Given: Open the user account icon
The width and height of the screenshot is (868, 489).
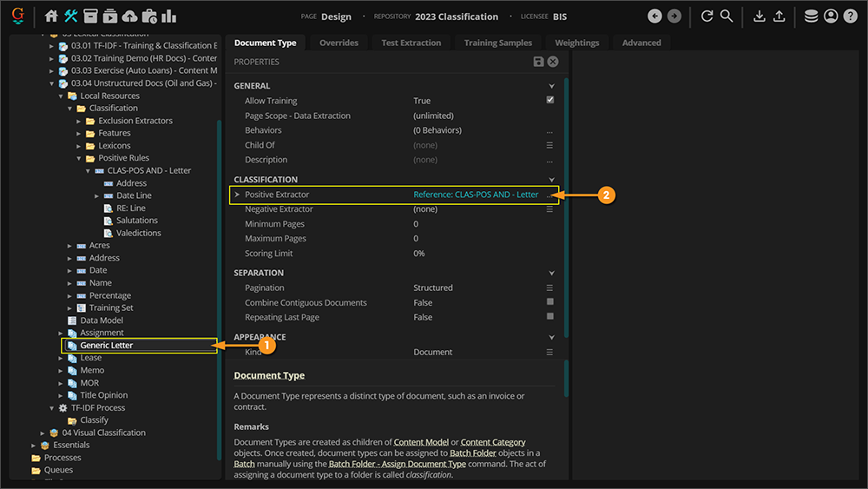Looking at the screenshot, I should (x=831, y=16).
